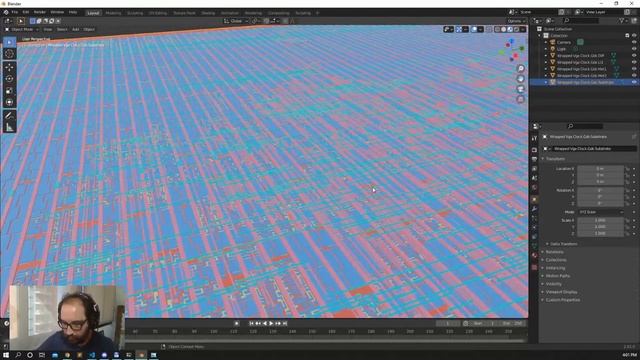Select the Select Box tool in the toolbar
The height and width of the screenshot is (360, 640).
[9, 42]
